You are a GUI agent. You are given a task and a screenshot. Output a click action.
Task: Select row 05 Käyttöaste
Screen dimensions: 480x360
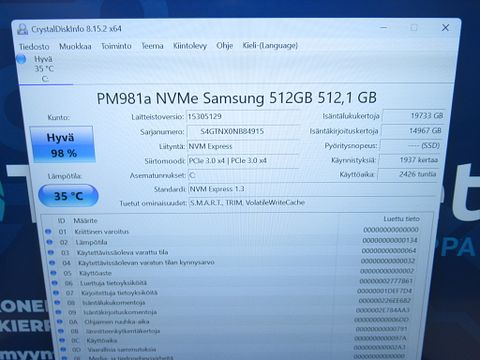click(232, 272)
